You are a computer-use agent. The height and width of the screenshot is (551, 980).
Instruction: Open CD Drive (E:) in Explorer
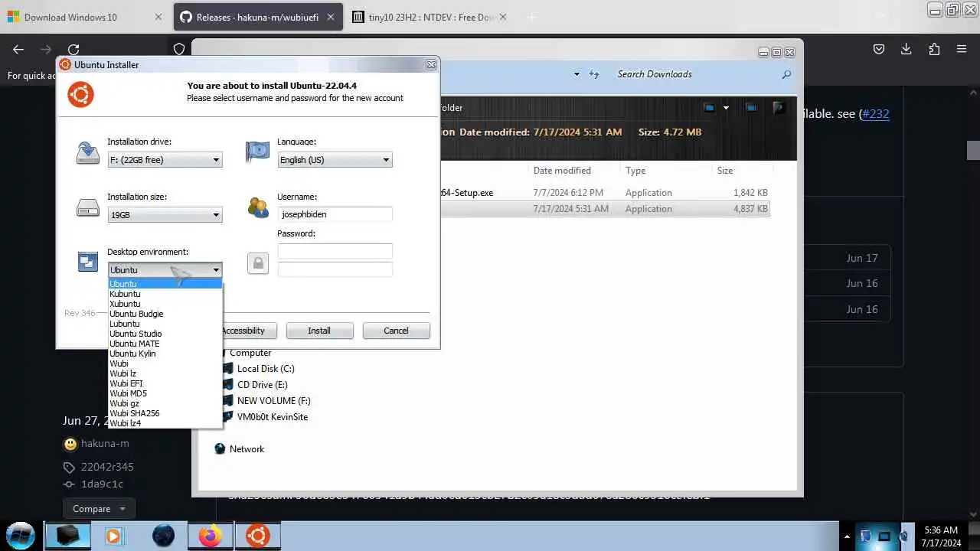pyautogui.click(x=262, y=385)
